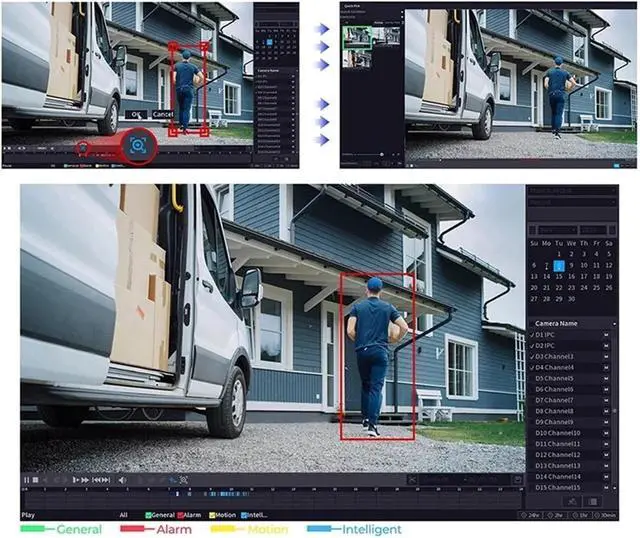Click the stream icon for D6 Channel6
The image size is (640, 538).
point(606,389)
